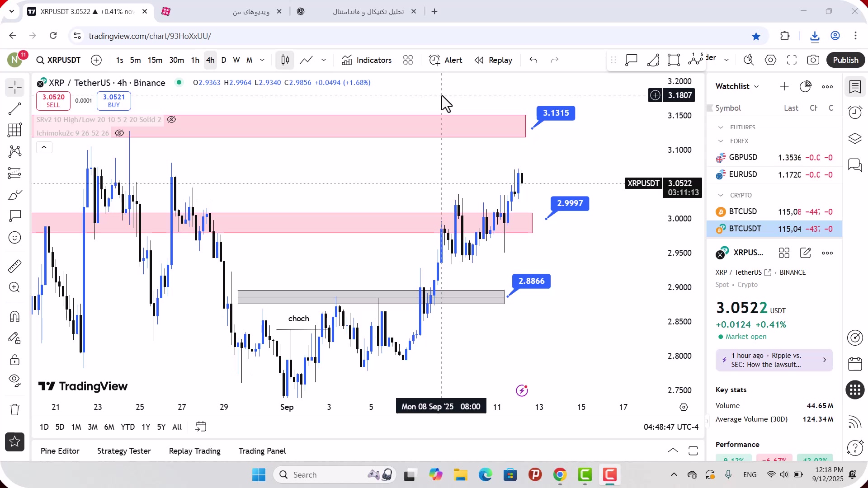The height and width of the screenshot is (488, 868).
Task: Collapse the CRYPTO watchlist section
Action: click(721, 195)
